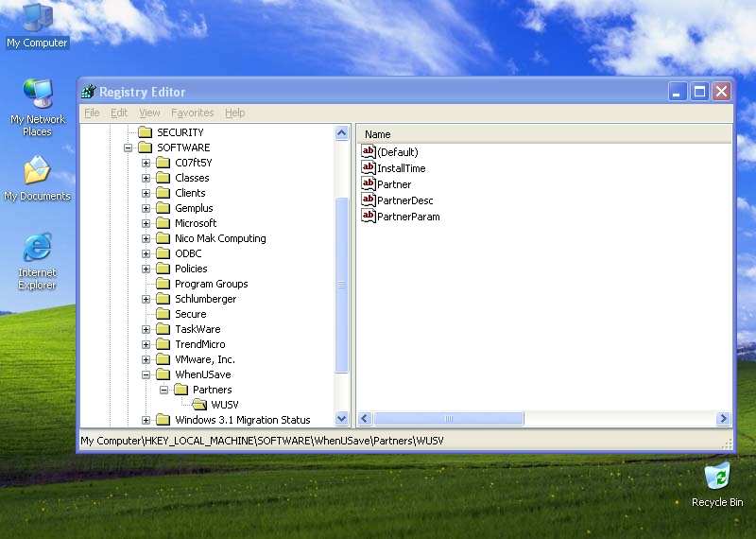Click the Registry Editor title bar icon
Viewport: 756px width, 539px height.
pyautogui.click(x=89, y=91)
